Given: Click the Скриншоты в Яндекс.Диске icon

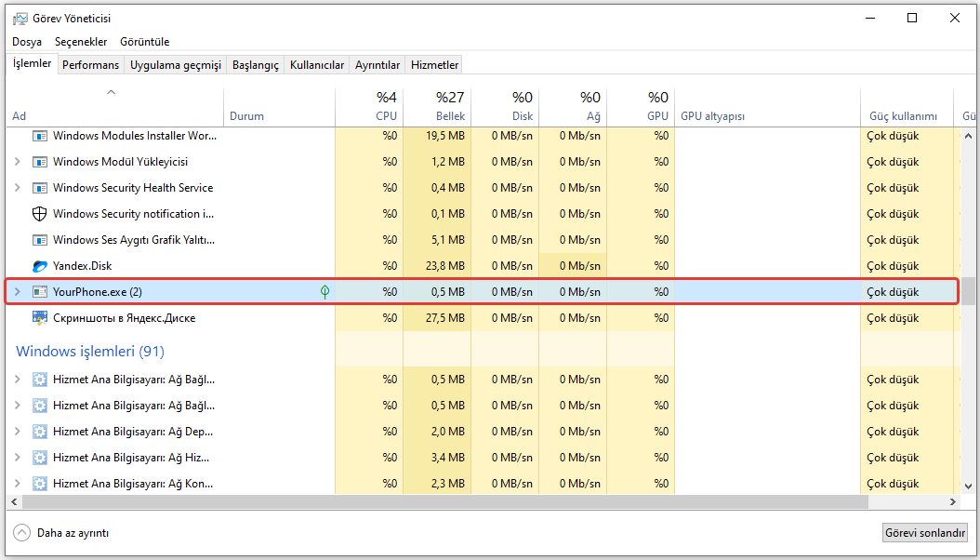Looking at the screenshot, I should tap(40, 318).
